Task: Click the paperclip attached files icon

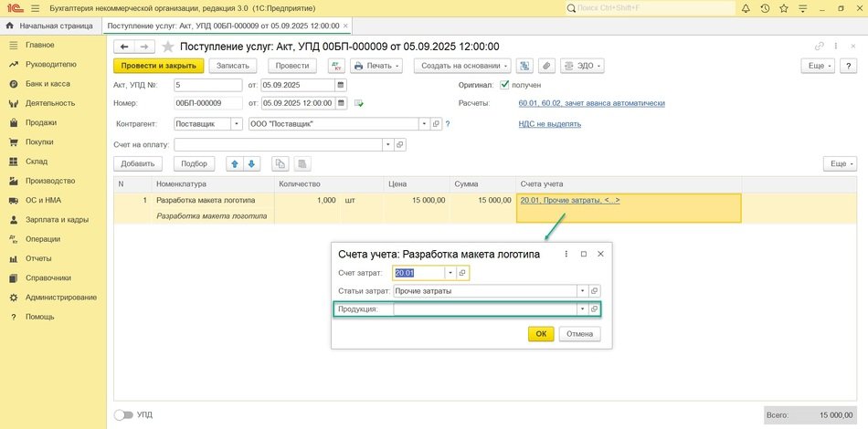Action: [545, 66]
